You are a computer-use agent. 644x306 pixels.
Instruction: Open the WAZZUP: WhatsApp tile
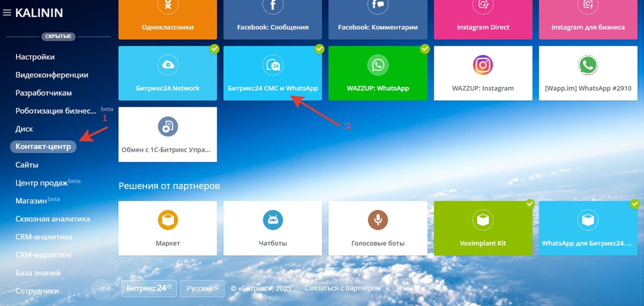[378, 73]
